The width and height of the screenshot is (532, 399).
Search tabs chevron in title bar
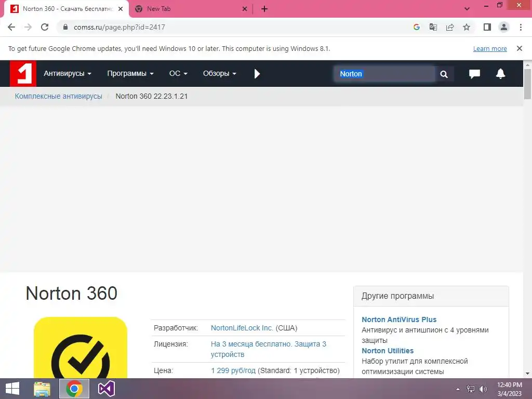[467, 9]
